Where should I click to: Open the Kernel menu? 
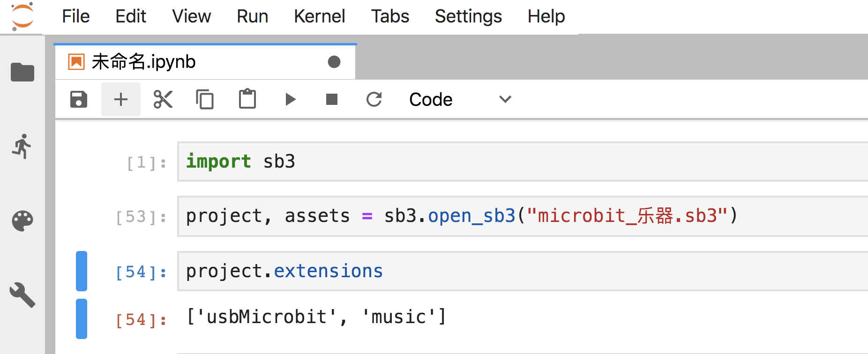pyautogui.click(x=320, y=16)
